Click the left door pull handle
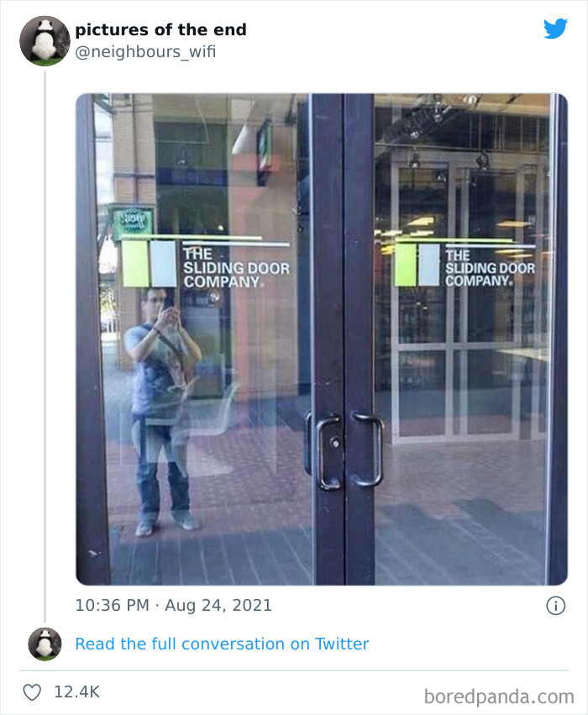The width and height of the screenshot is (588, 715). pyautogui.click(x=328, y=451)
